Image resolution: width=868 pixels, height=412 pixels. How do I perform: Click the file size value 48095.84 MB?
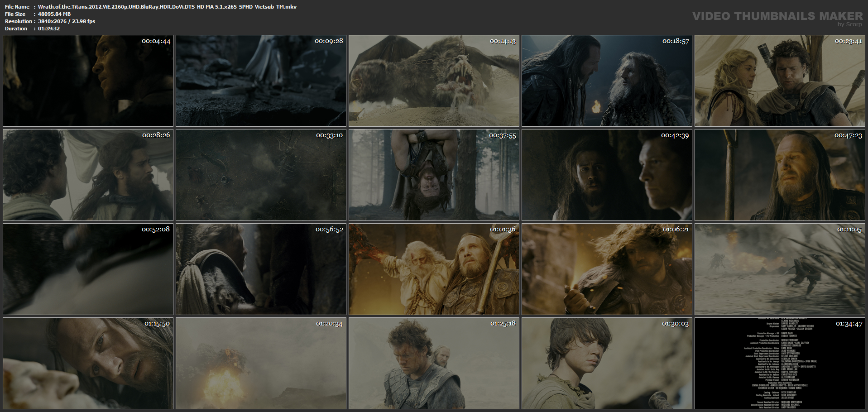tap(54, 14)
